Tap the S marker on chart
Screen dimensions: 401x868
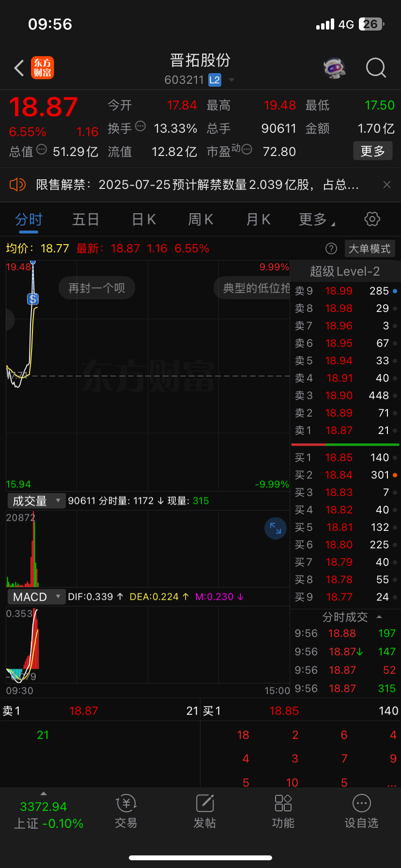[33, 299]
